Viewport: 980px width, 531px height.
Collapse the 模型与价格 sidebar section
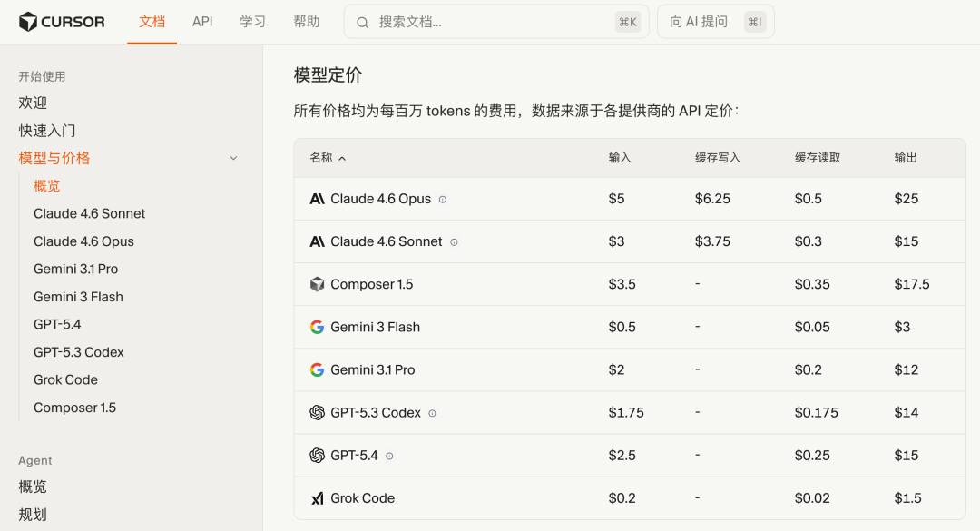(x=233, y=157)
